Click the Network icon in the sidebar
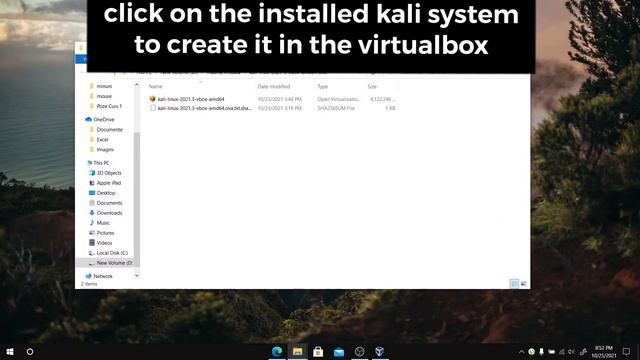 tap(88, 276)
